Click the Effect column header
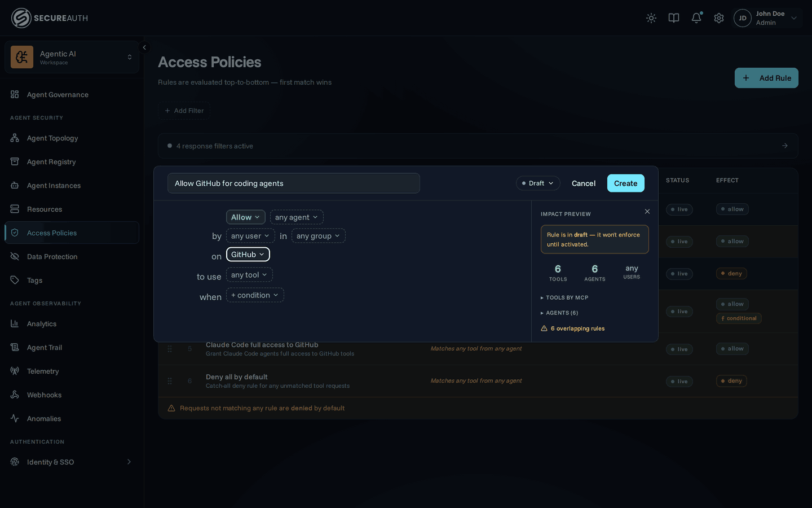This screenshot has height=508, width=812. (727, 181)
